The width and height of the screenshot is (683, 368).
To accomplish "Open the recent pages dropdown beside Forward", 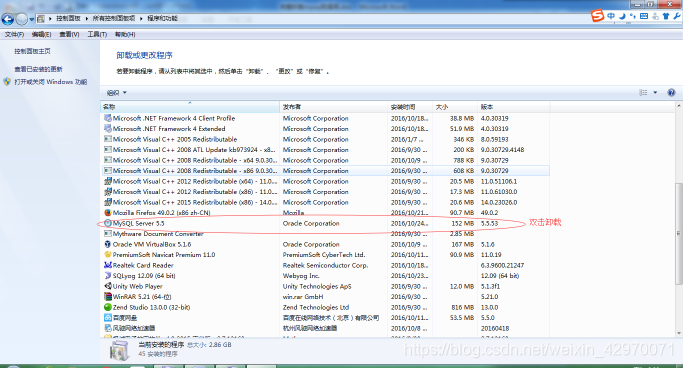I will coord(31,19).
